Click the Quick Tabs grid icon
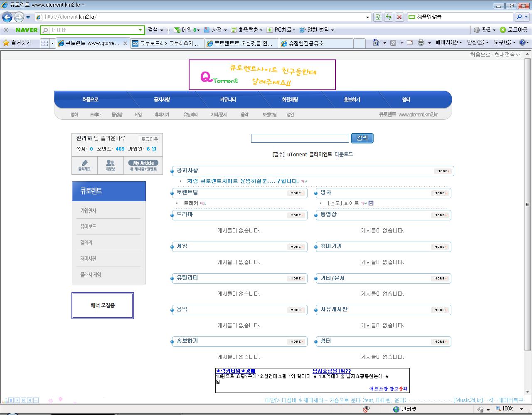 coord(45,43)
